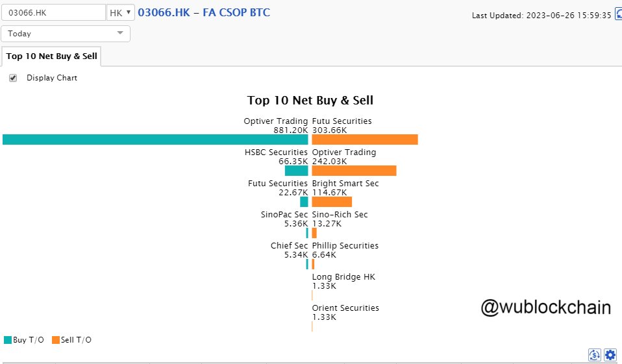The image size is (622, 364).
Task: Click the Sino-Rich Sec 13.27K sell bar
Action: point(314,233)
